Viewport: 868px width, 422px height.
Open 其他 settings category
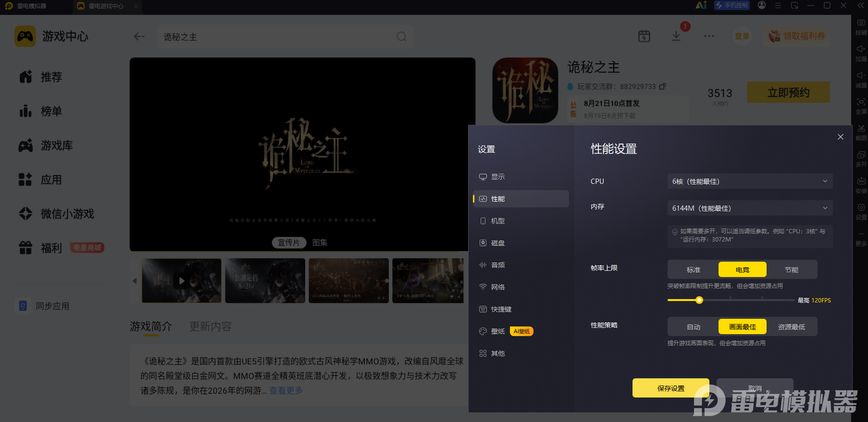click(x=521, y=353)
